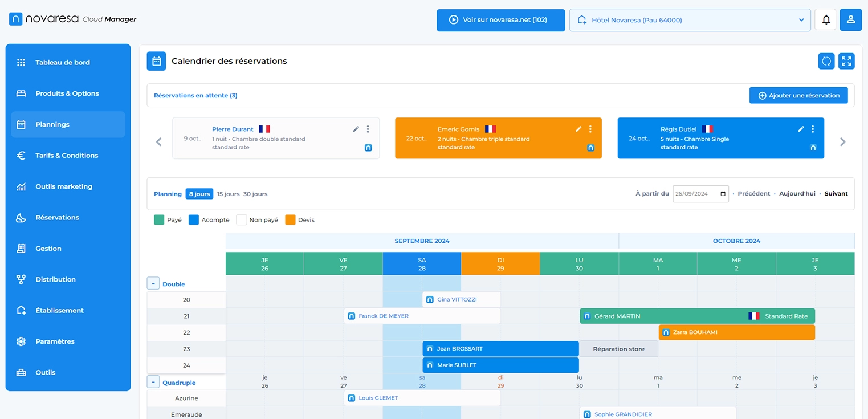Click the notification bell icon
Viewport: 868px width, 419px height.
(x=825, y=19)
